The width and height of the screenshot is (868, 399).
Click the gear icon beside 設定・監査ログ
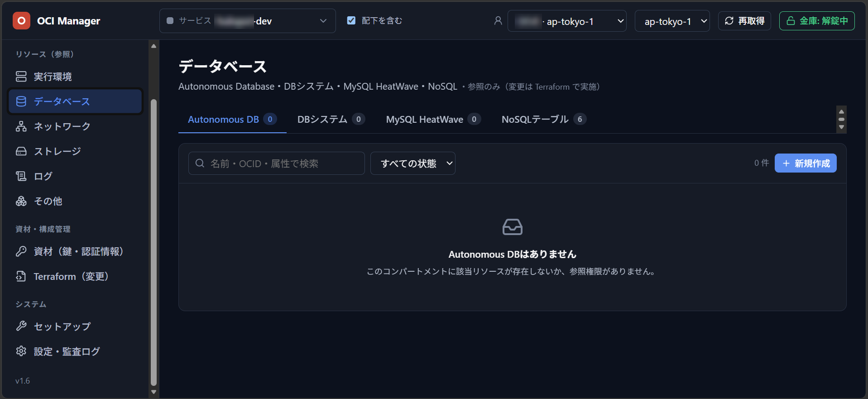21,351
